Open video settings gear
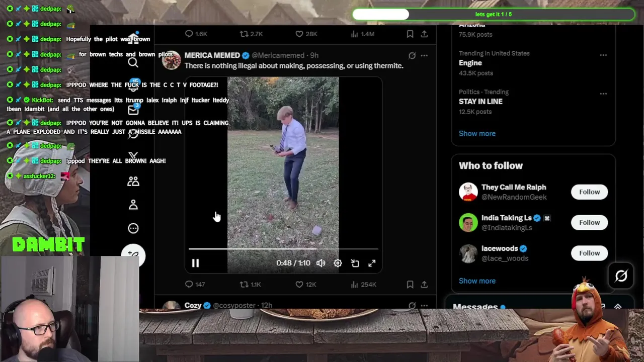 pos(338,263)
